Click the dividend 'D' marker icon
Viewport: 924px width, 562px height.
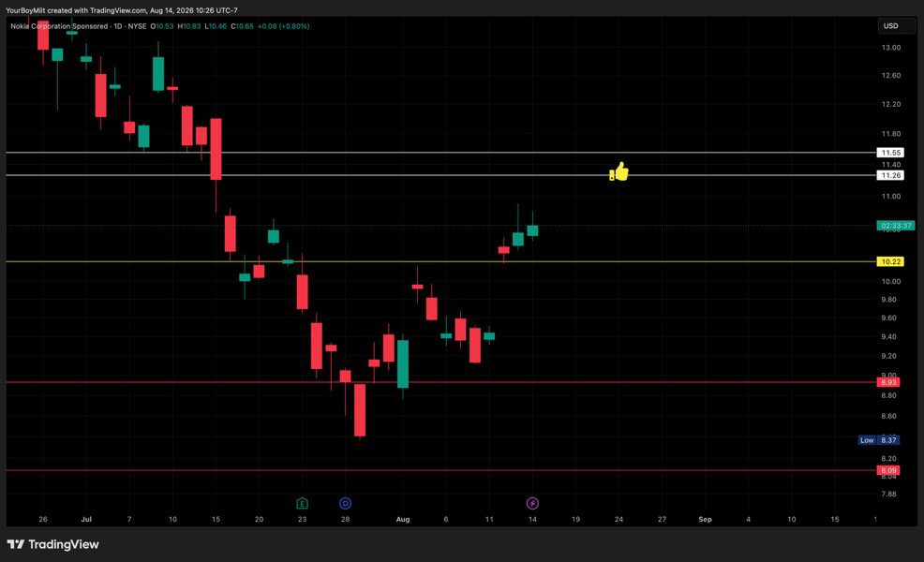point(345,503)
